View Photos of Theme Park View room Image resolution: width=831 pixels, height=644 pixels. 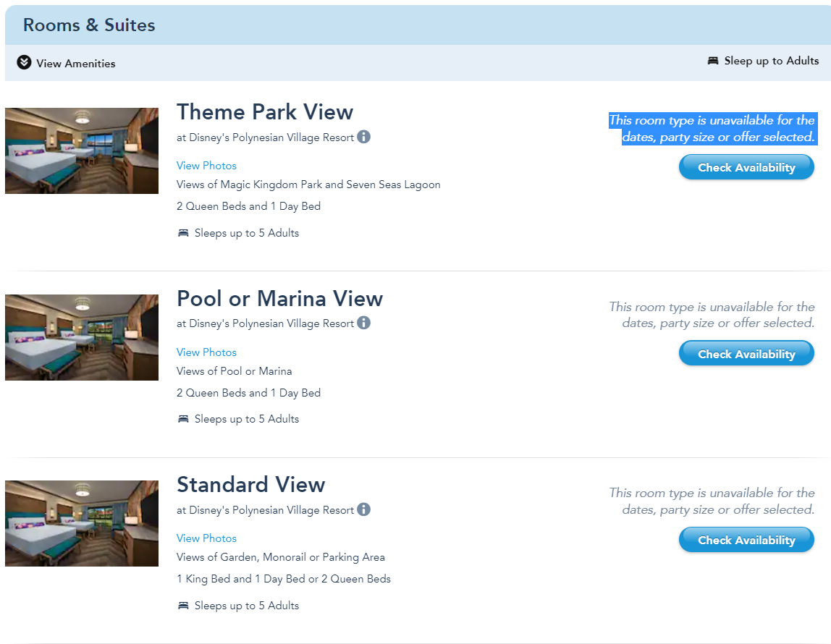tap(206, 166)
